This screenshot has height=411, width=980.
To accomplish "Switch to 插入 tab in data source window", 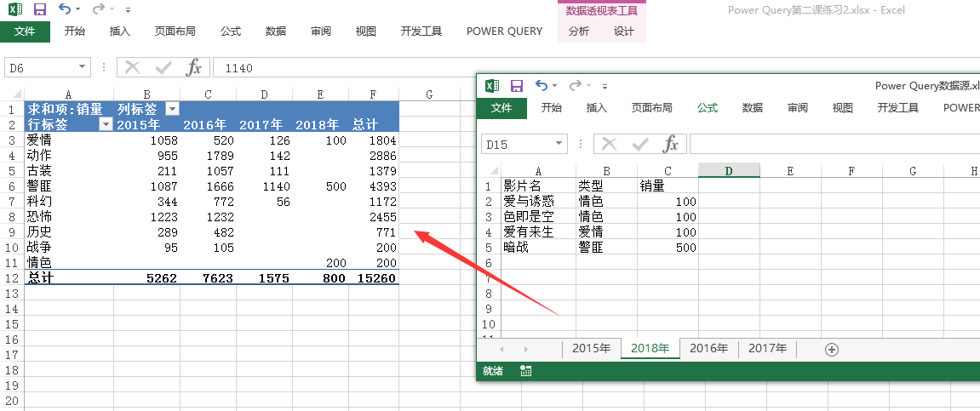I will coord(596,108).
